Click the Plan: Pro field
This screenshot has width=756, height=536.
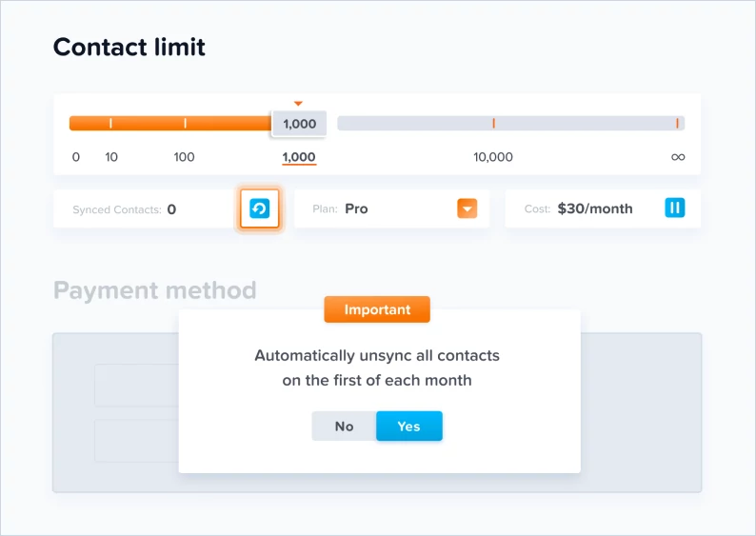[x=391, y=208]
